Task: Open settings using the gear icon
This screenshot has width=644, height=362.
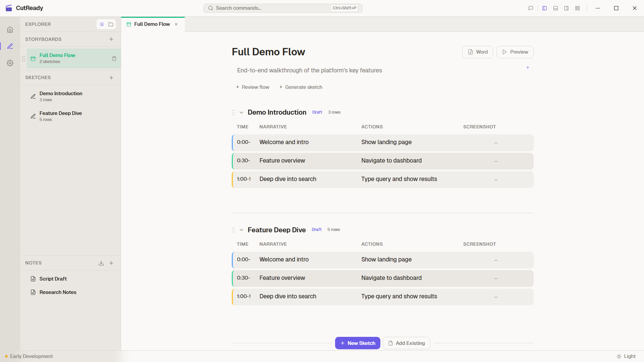Action: coord(10,63)
